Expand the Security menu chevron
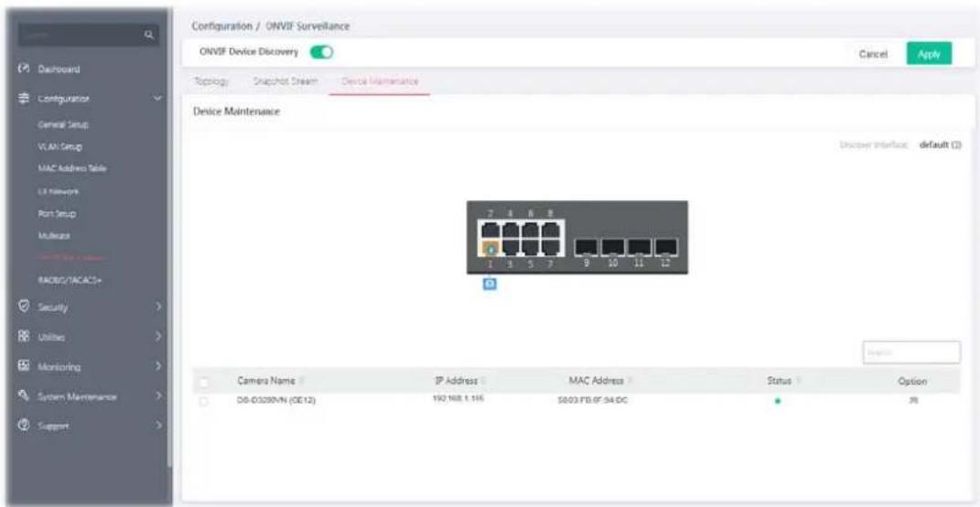The width and height of the screenshot is (980, 507). (159, 307)
